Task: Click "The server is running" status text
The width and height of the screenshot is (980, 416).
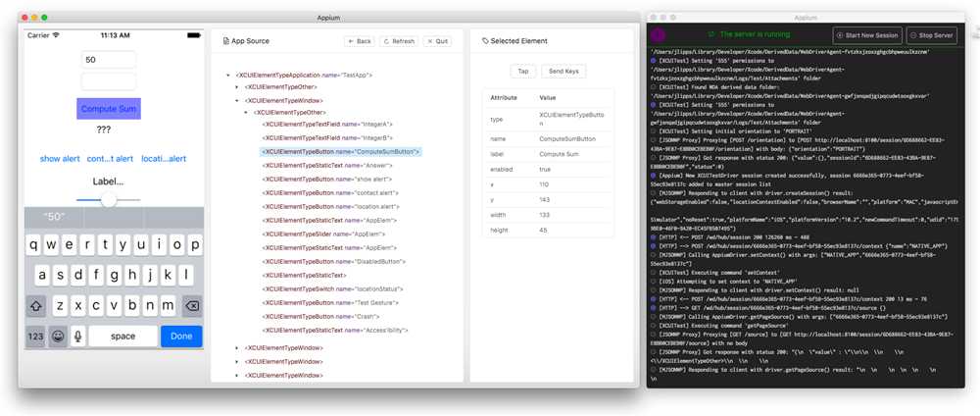Action: (x=755, y=34)
